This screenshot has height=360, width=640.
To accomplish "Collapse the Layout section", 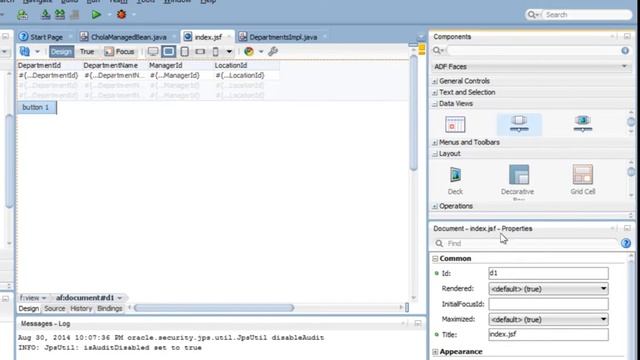I will pyautogui.click(x=435, y=154).
